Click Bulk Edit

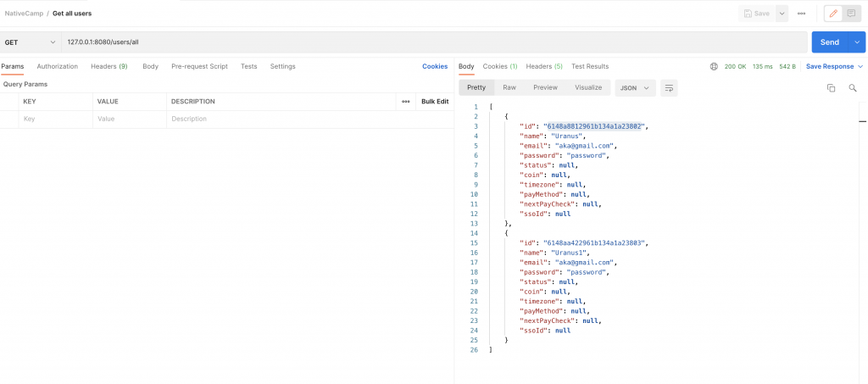(435, 102)
